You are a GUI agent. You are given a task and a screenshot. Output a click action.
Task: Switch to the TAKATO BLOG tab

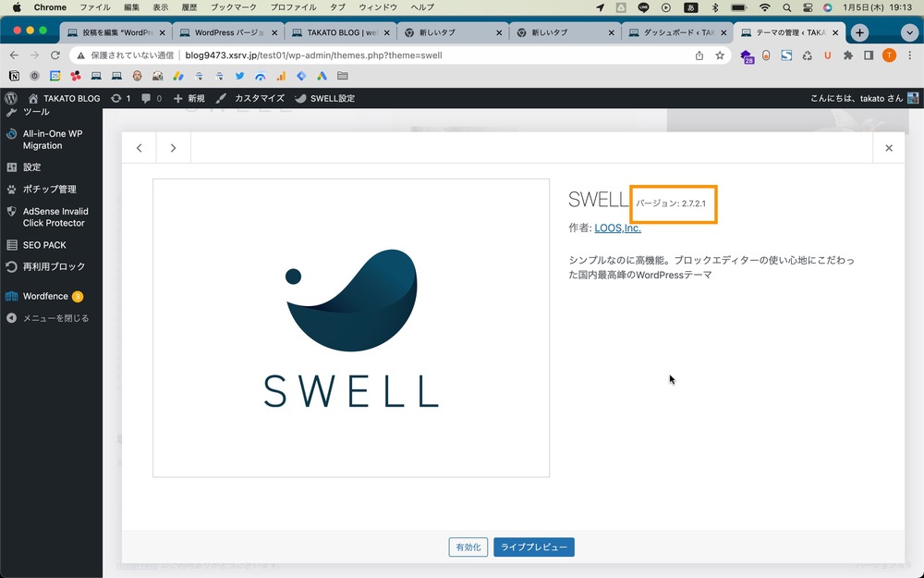pyautogui.click(x=341, y=32)
